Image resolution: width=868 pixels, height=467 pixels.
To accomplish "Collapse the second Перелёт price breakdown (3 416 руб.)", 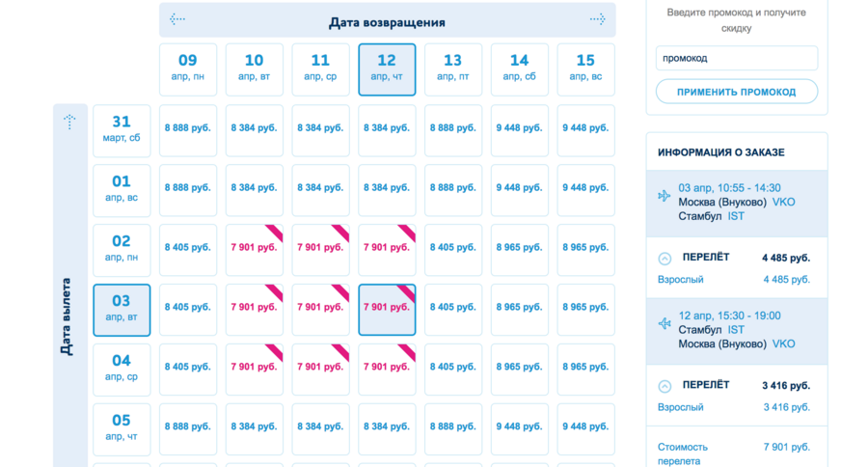I will (x=665, y=386).
